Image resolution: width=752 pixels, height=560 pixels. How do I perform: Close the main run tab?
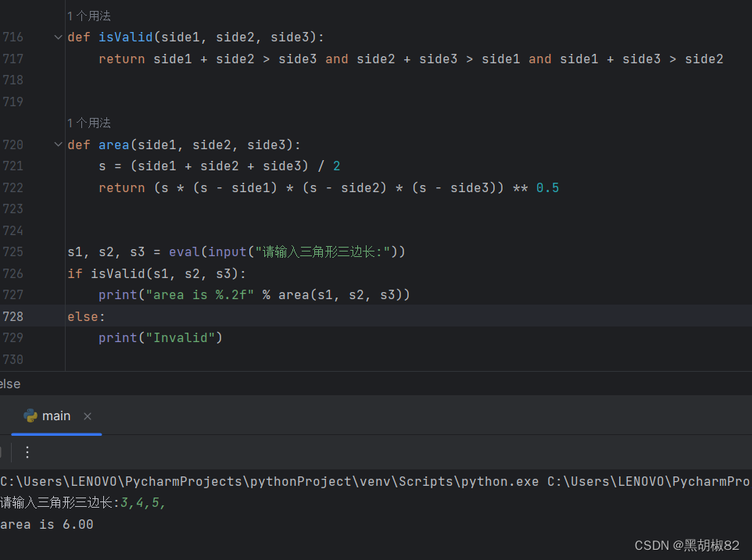[87, 416]
